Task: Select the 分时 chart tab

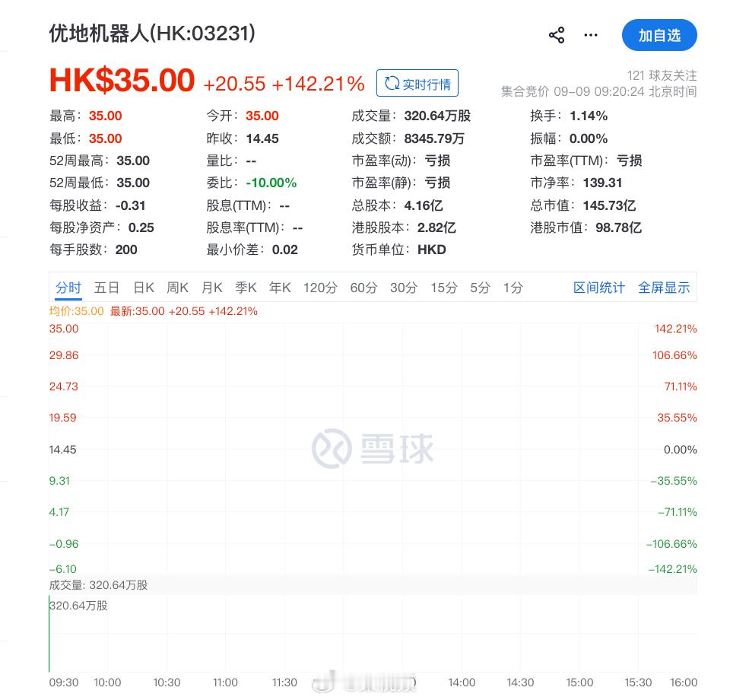Action: pos(68,288)
